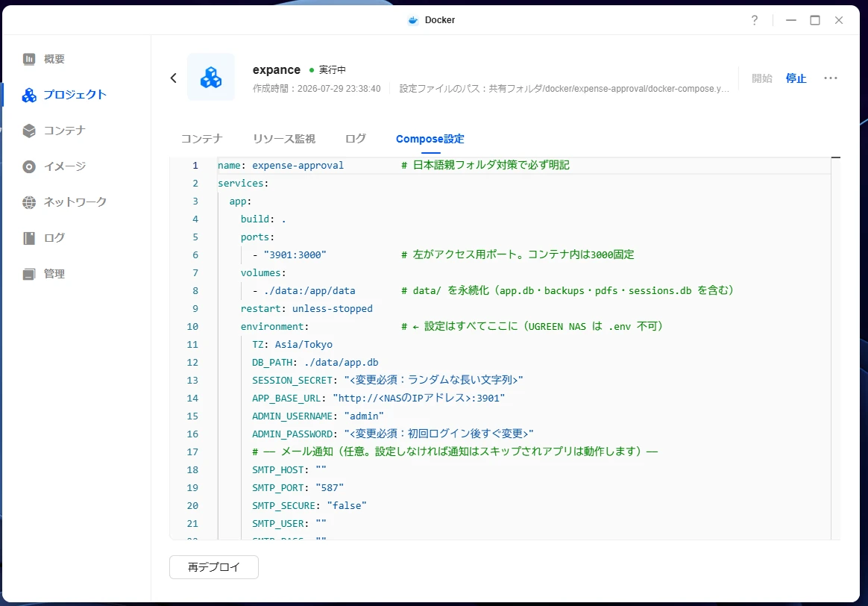The height and width of the screenshot is (606, 868).
Task: Click the './data:/app/data' volume entry
Action: pos(309,291)
